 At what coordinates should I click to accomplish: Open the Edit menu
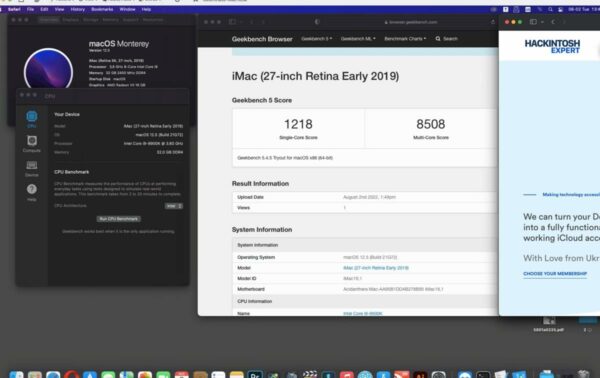(44, 9)
